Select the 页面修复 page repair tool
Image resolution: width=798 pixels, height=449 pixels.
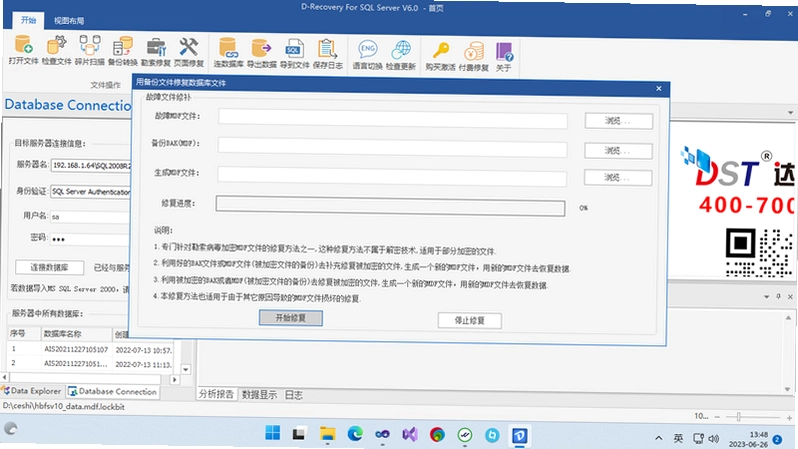pos(188,52)
